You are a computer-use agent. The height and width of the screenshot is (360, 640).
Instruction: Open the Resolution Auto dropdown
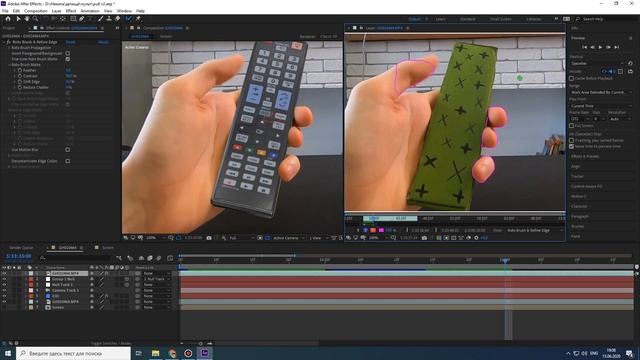pos(620,119)
